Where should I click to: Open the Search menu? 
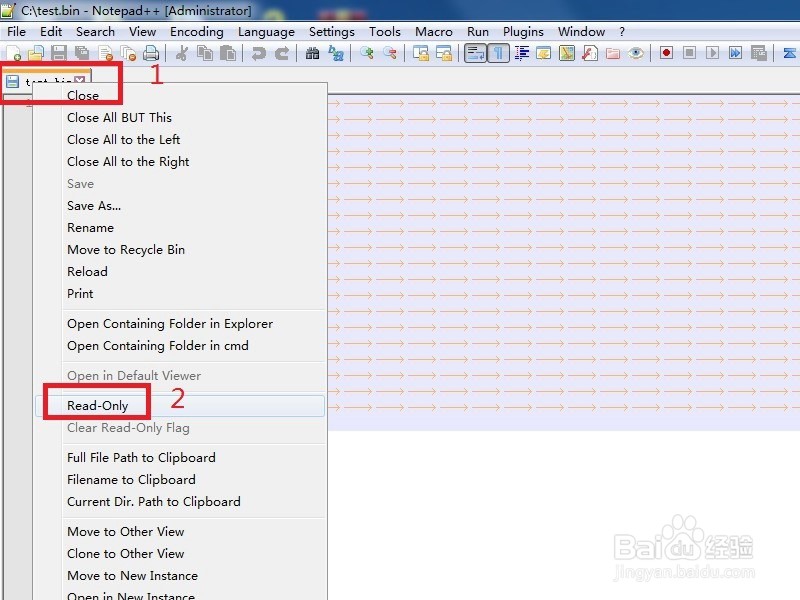tap(95, 32)
